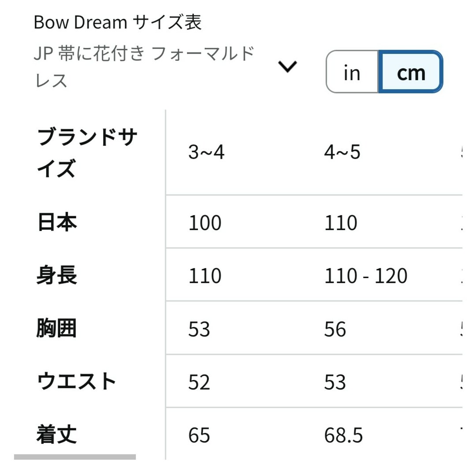Select the 'cm' unit toggle
This screenshot has width=476, height=476.
pyautogui.click(x=411, y=72)
